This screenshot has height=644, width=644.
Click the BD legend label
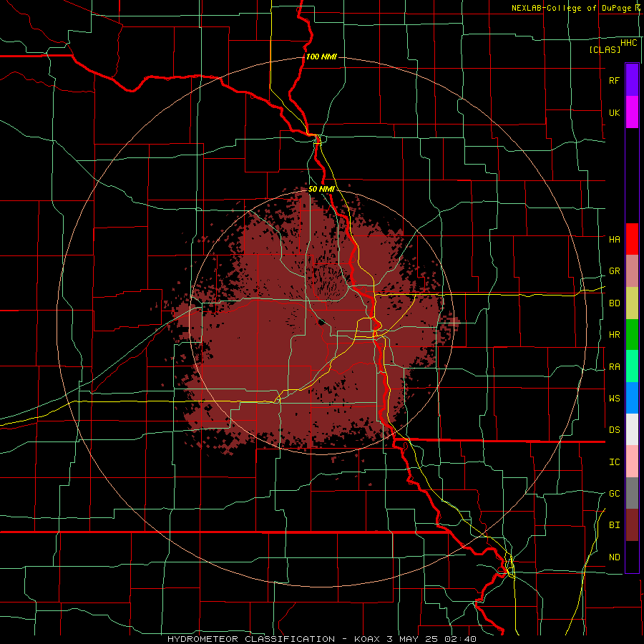(614, 303)
